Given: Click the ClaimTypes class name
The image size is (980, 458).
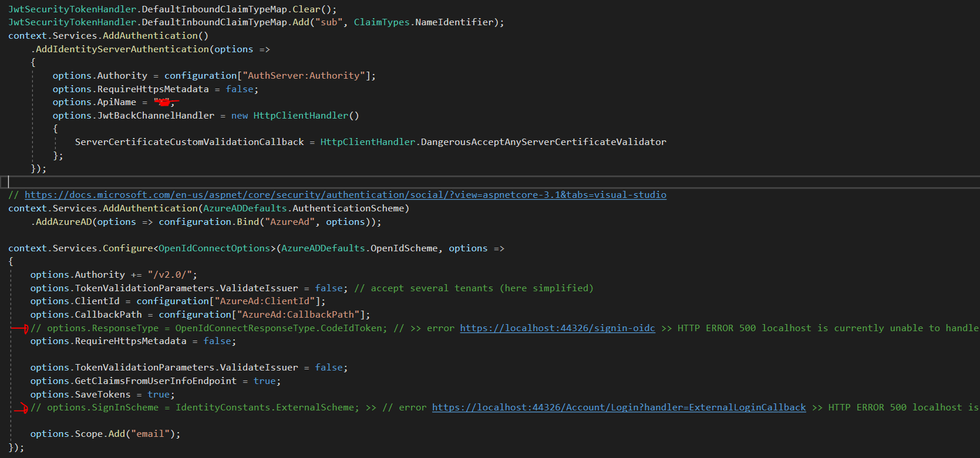Looking at the screenshot, I should click(381, 22).
